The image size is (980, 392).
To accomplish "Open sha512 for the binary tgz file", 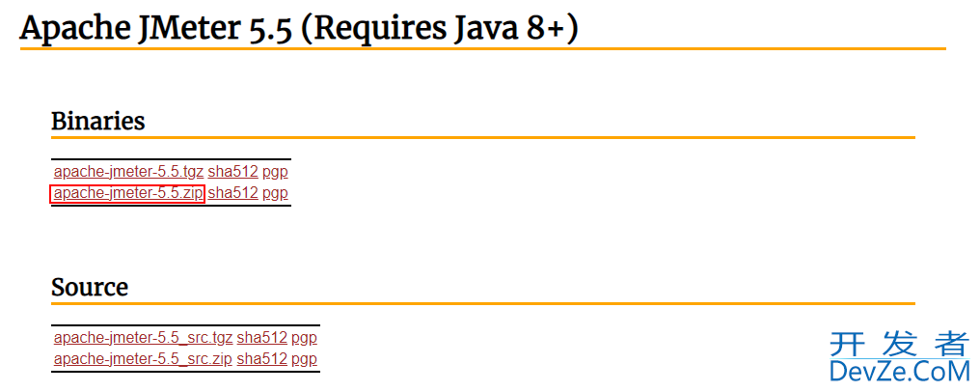I will click(233, 172).
